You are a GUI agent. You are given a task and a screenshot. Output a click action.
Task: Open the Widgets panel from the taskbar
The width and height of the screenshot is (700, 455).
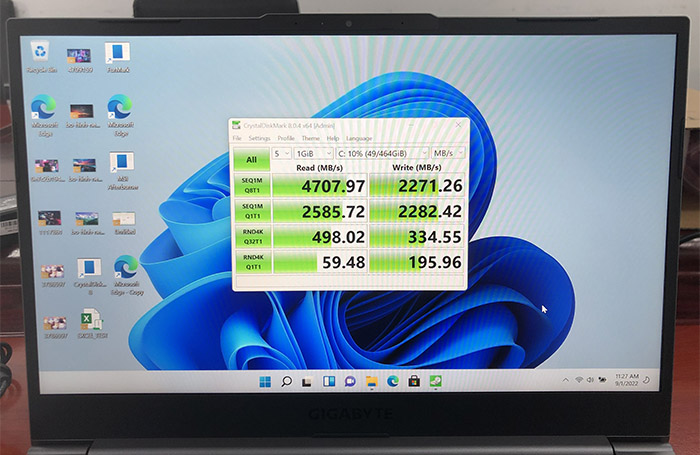click(x=328, y=381)
